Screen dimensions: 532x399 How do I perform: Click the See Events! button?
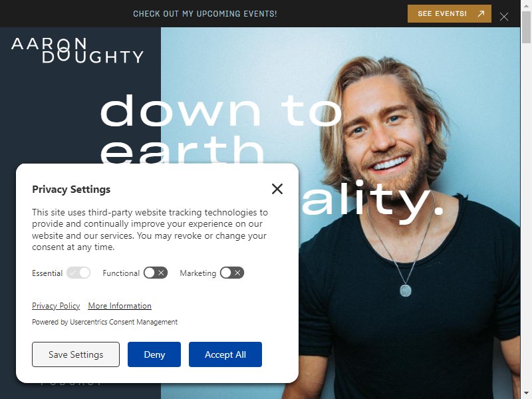tap(450, 14)
